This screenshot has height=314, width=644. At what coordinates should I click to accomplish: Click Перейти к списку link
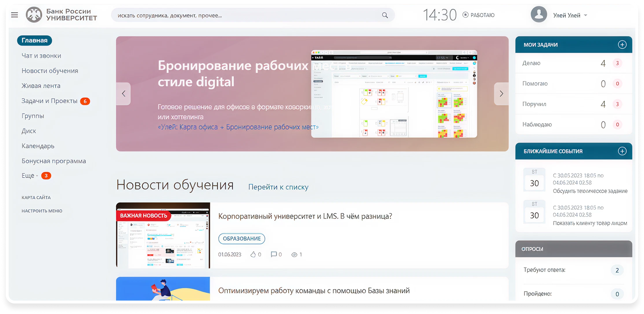[278, 187]
